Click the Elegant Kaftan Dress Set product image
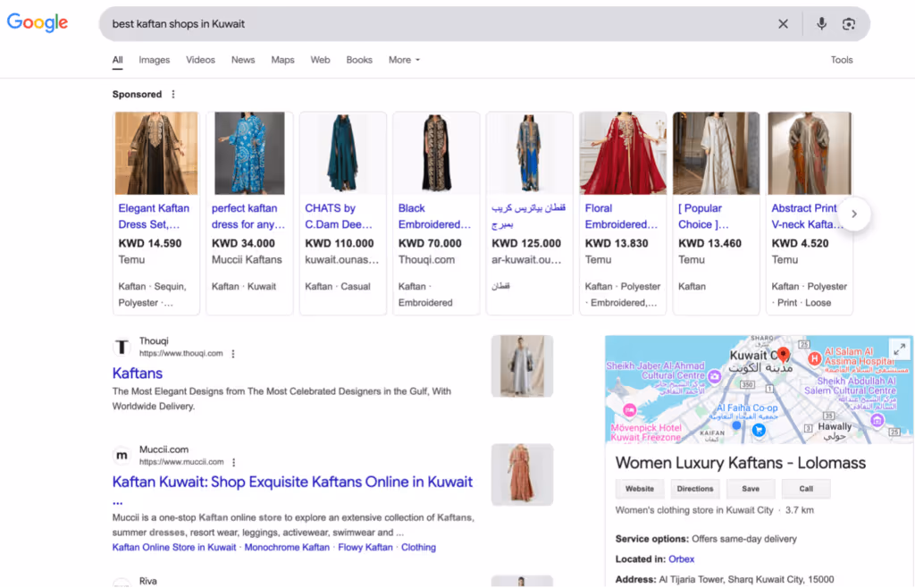The image size is (915, 588). 155,154
